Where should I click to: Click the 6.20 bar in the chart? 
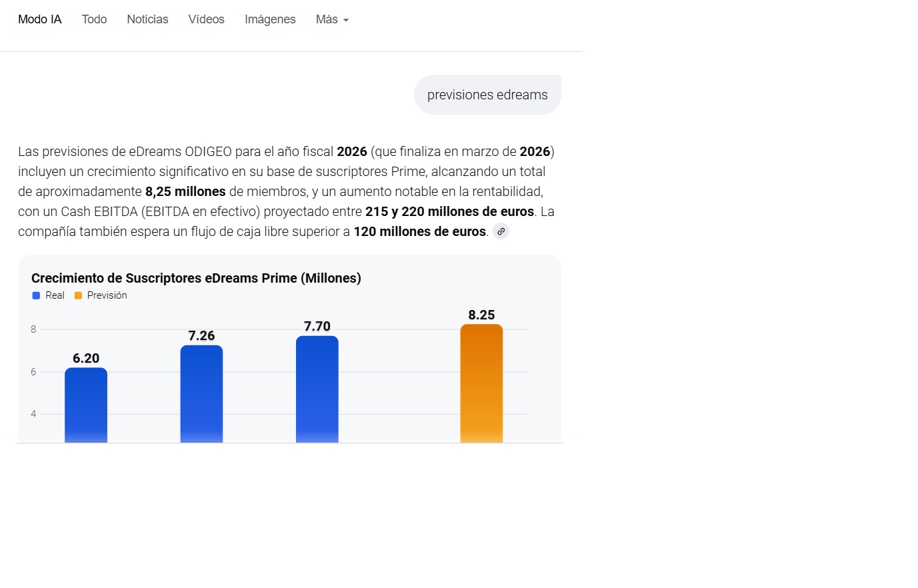(x=85, y=403)
